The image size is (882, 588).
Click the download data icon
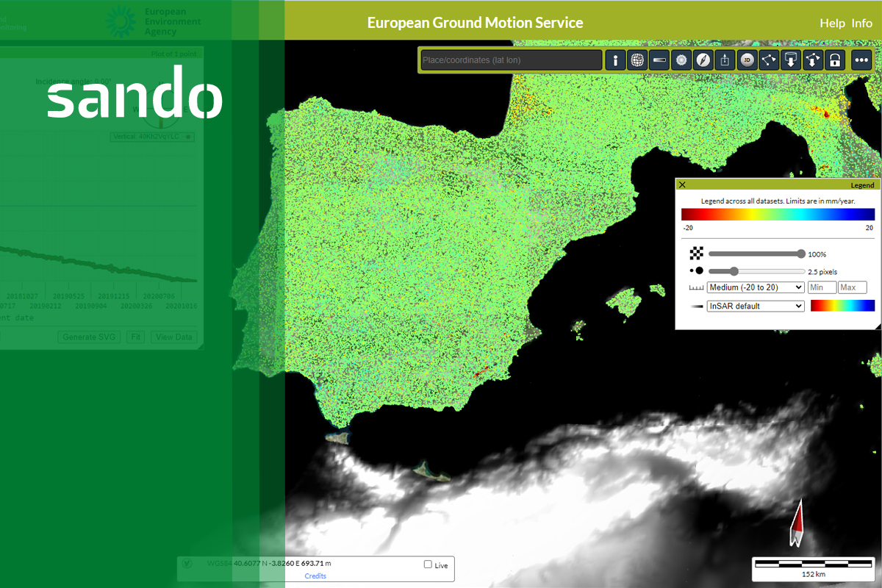click(x=792, y=60)
